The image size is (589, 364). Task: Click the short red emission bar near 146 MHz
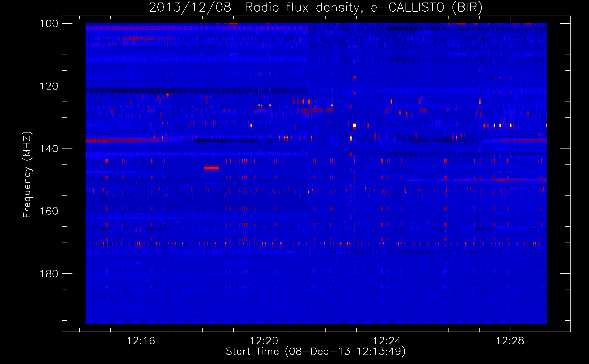[212, 168]
